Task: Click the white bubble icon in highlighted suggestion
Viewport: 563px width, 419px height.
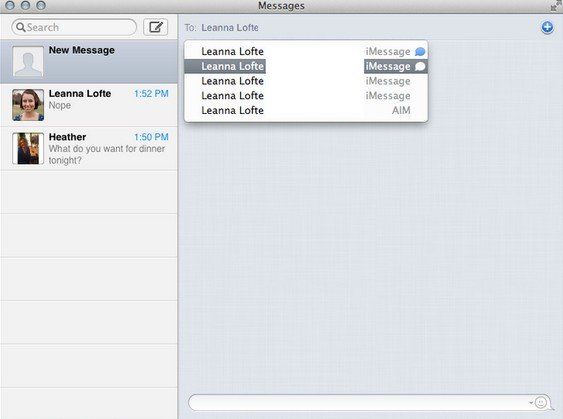Action: pos(420,66)
